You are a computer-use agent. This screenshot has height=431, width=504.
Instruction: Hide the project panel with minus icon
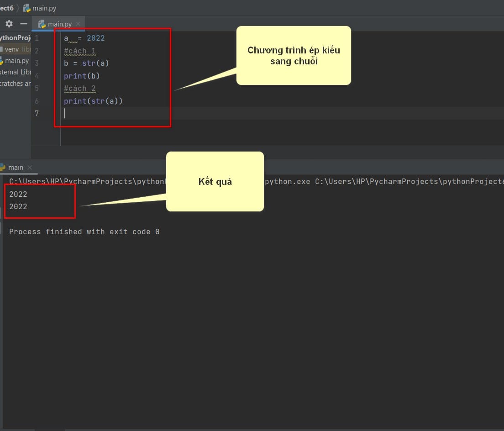pos(23,24)
